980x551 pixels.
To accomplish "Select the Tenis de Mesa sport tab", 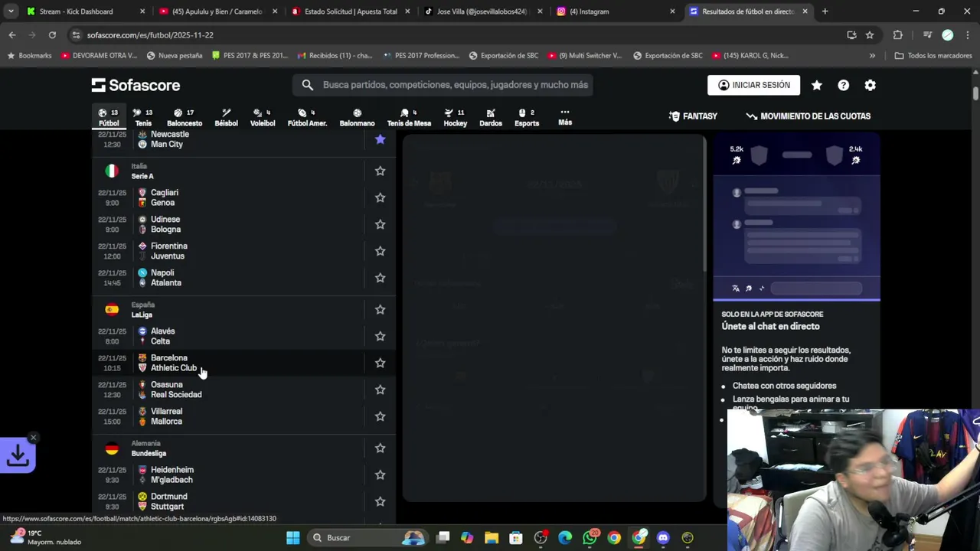I will 409,117.
